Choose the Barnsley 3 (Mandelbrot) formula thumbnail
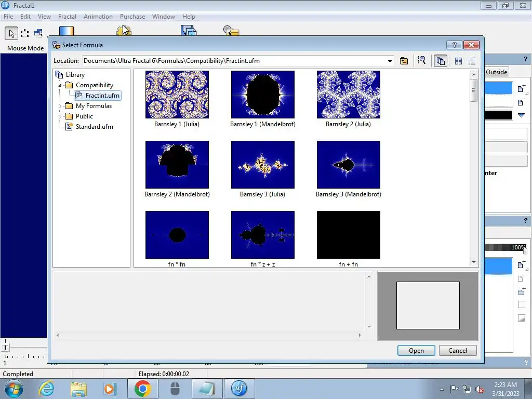The height and width of the screenshot is (399, 532). click(x=349, y=165)
